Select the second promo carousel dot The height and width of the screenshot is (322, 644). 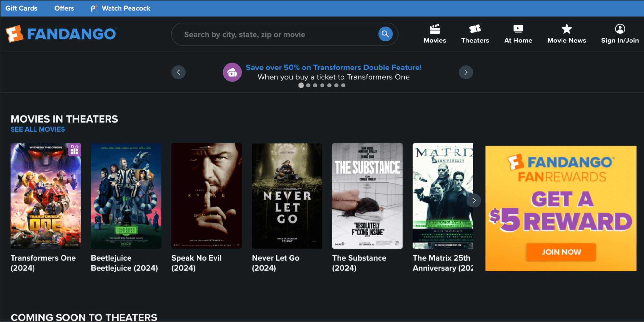308,85
